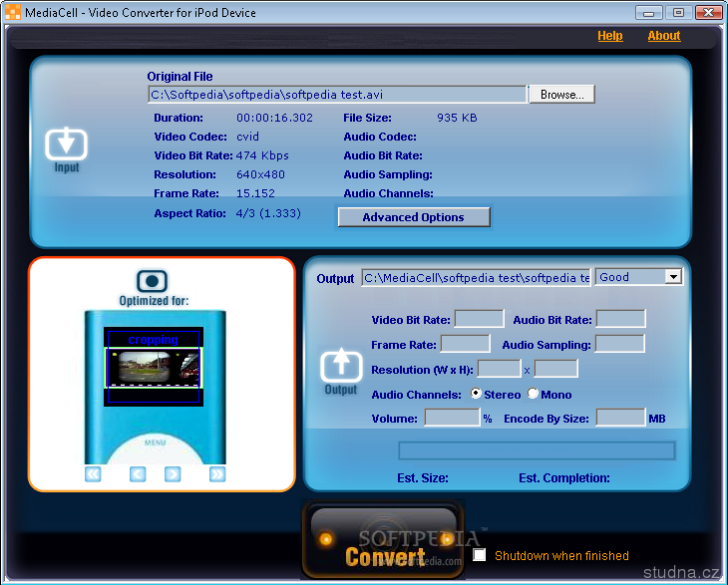
Task: Click the Browse... button
Action: (x=561, y=94)
